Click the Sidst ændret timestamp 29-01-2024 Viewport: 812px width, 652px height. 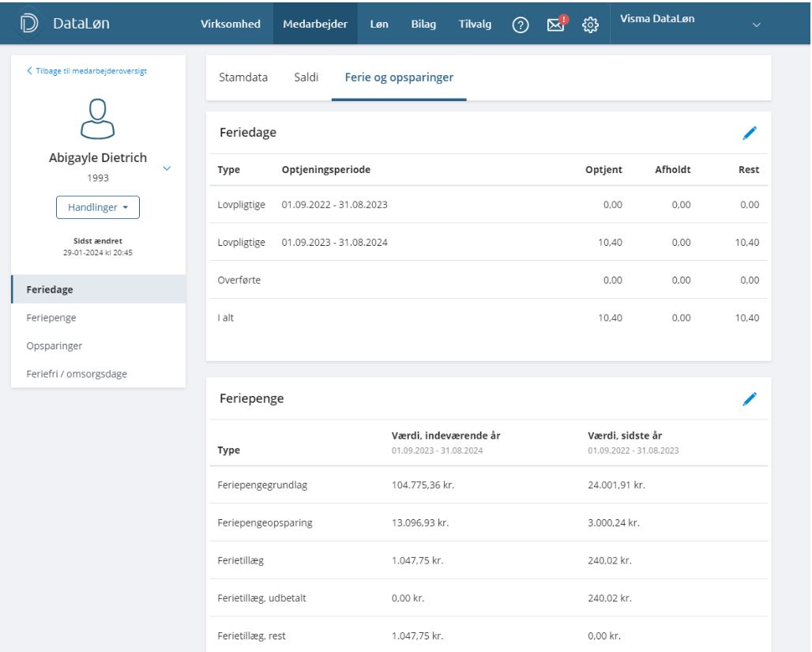98,253
